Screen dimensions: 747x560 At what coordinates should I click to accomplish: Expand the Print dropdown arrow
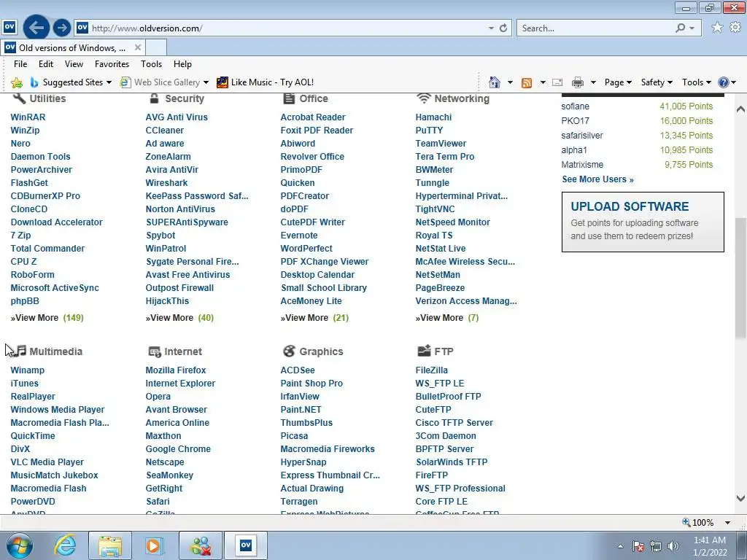(x=593, y=82)
